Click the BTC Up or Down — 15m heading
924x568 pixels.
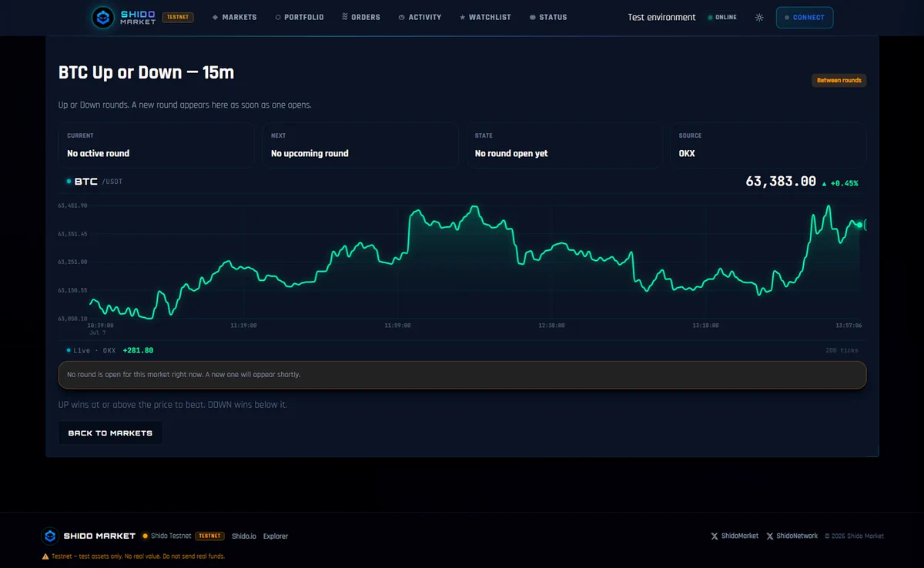click(x=146, y=73)
